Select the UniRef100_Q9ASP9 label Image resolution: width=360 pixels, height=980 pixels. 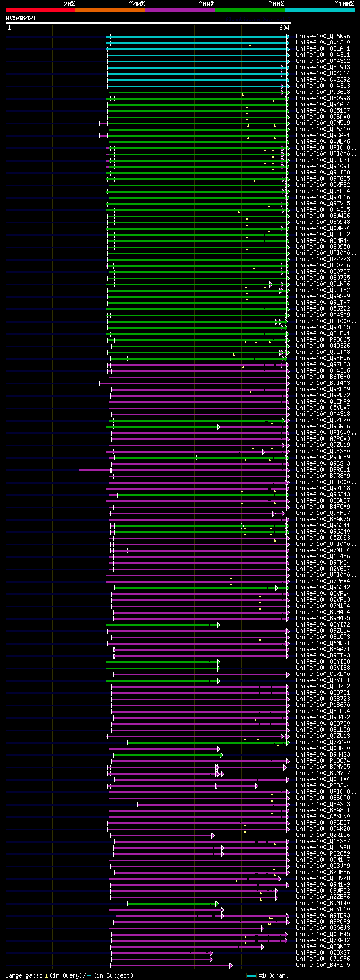pyautogui.click(x=323, y=296)
